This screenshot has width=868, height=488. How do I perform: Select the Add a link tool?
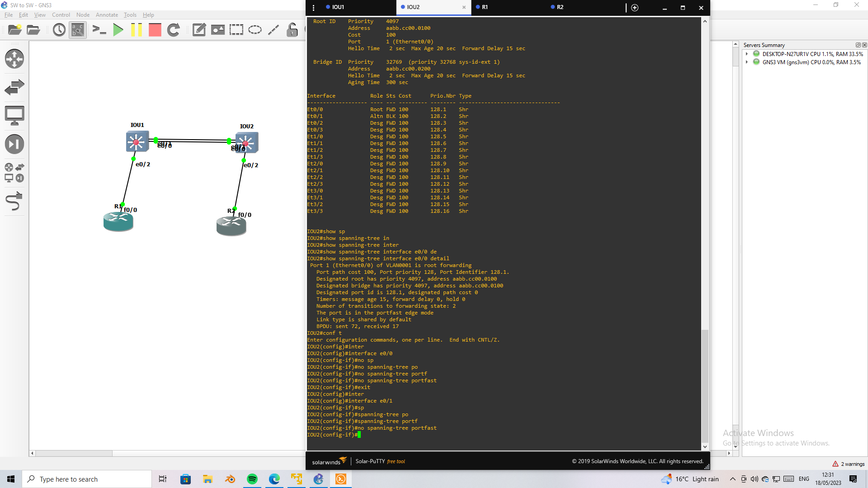[x=14, y=202]
